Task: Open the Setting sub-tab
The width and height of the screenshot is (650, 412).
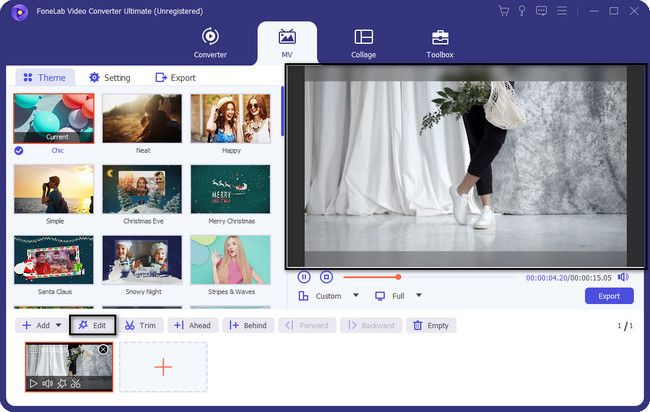Action: (x=110, y=78)
